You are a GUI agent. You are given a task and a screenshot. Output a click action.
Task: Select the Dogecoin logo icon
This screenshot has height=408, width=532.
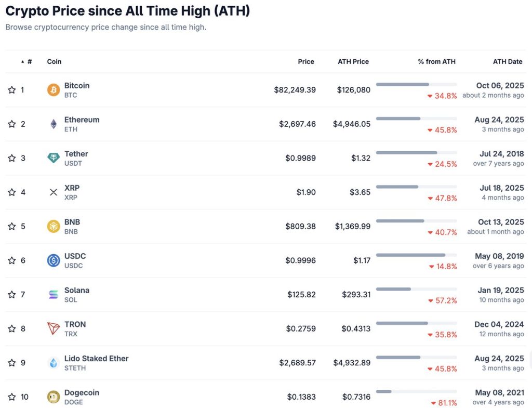pos(52,397)
